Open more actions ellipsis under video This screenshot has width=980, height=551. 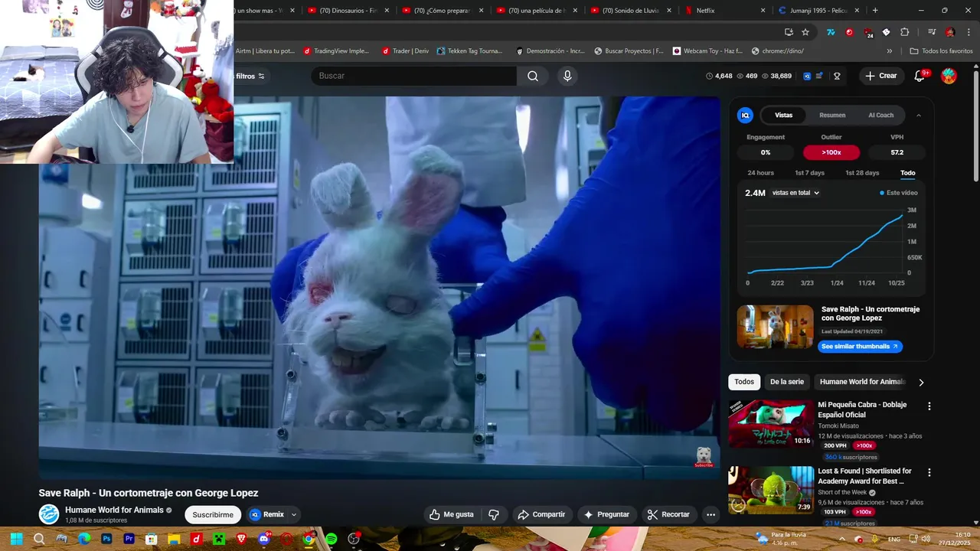coord(710,514)
